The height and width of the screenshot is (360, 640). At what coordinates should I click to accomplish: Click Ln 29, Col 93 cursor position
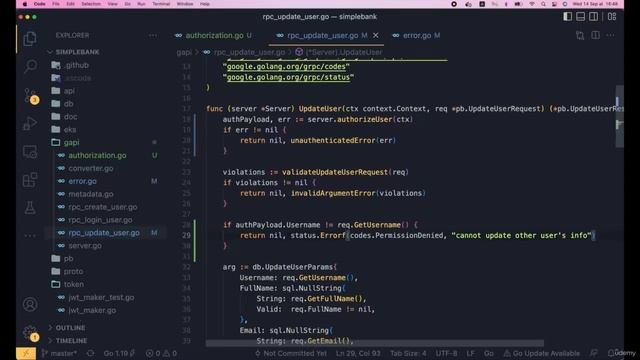click(358, 353)
